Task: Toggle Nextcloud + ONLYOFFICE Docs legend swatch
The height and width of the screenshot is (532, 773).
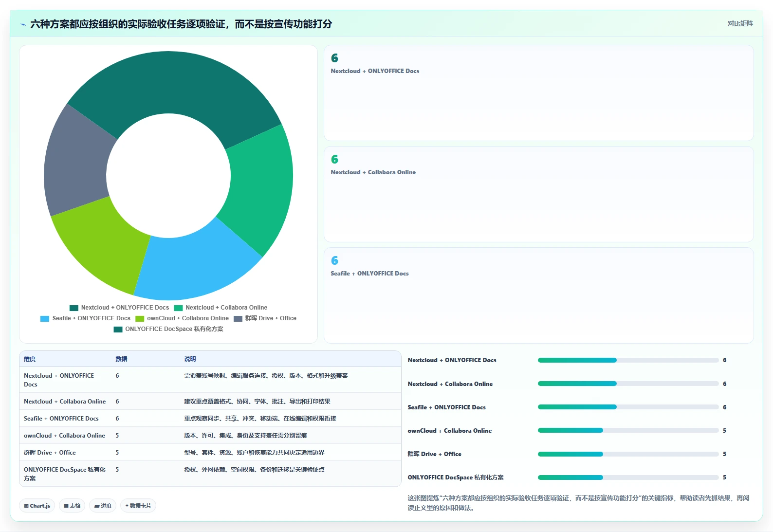Action: coord(74,308)
